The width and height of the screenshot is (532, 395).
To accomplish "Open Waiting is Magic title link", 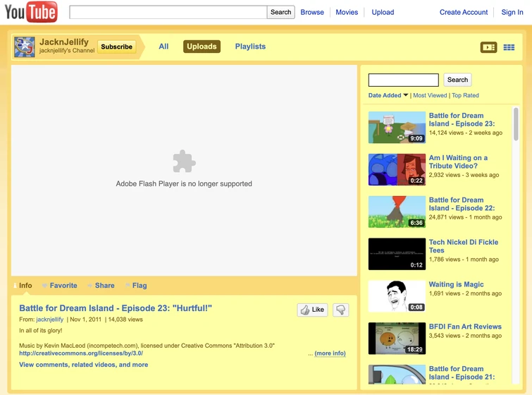I will tap(457, 284).
